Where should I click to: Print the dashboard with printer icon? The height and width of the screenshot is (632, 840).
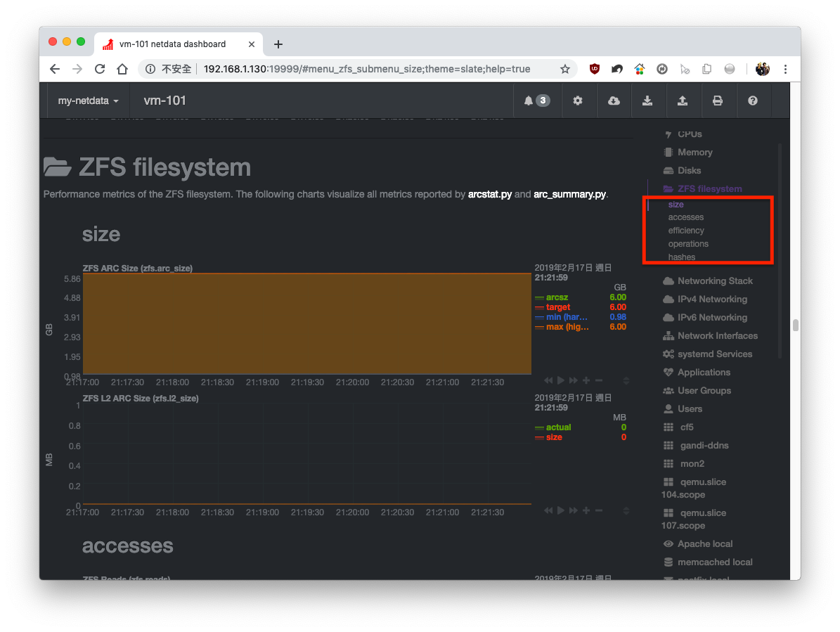pyautogui.click(x=717, y=101)
